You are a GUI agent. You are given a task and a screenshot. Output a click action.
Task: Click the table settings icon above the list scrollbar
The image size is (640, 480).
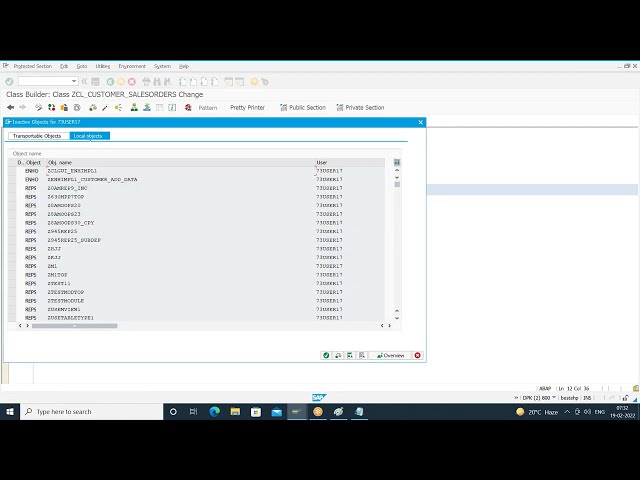coord(397,162)
